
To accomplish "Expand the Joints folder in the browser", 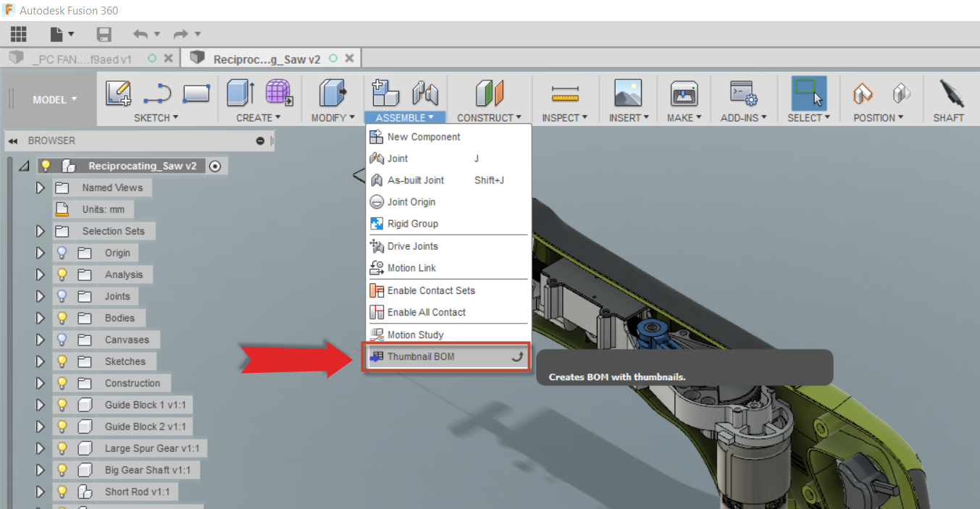I will coord(41,295).
